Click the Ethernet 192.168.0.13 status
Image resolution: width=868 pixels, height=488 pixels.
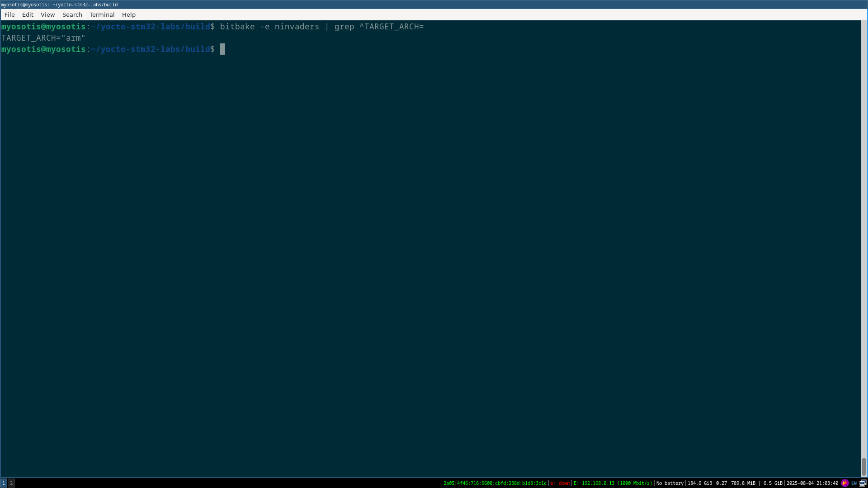[613, 483]
